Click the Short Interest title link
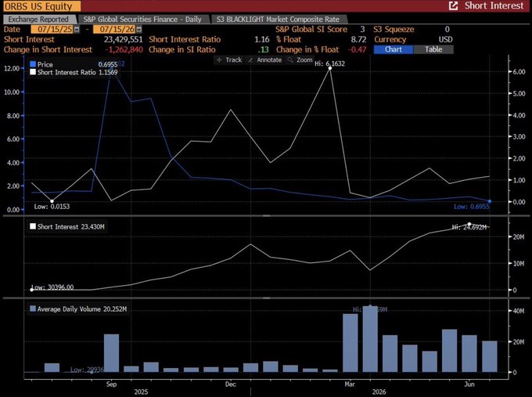Screen dimensions: 532x397 click(x=494, y=5)
